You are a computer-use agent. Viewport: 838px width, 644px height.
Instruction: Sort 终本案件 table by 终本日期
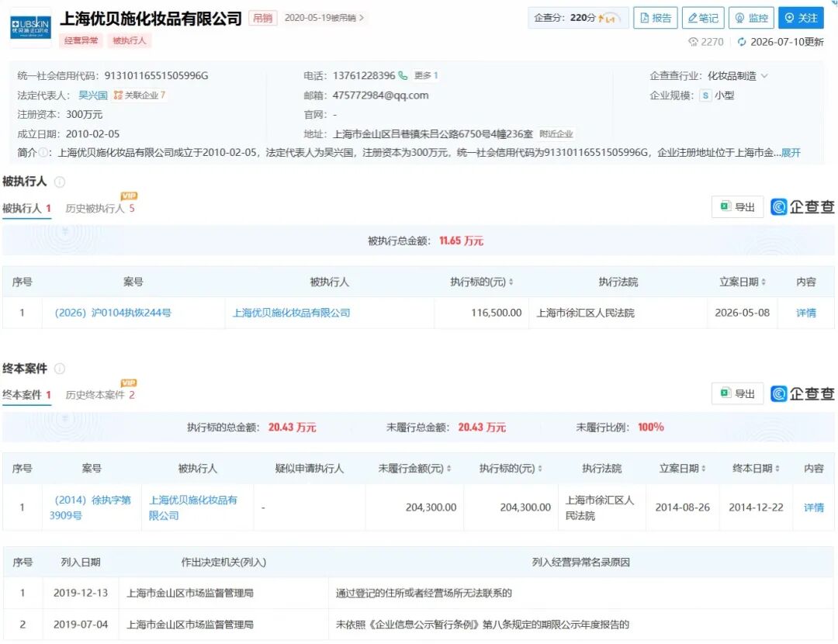[777, 468]
